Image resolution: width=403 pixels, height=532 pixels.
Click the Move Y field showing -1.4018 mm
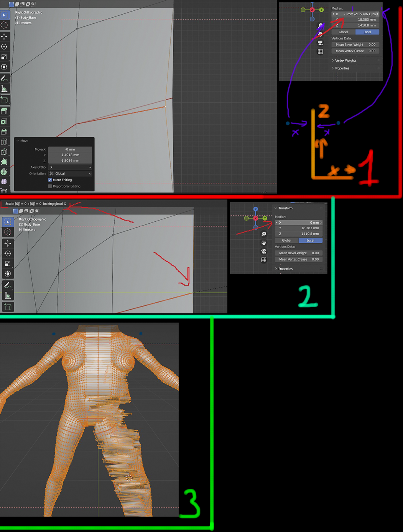pos(70,155)
